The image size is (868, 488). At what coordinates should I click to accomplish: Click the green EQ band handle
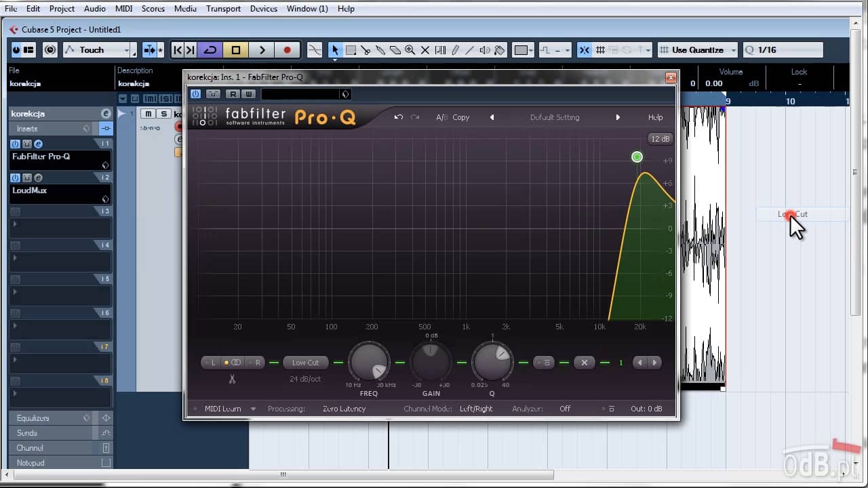pyautogui.click(x=637, y=157)
